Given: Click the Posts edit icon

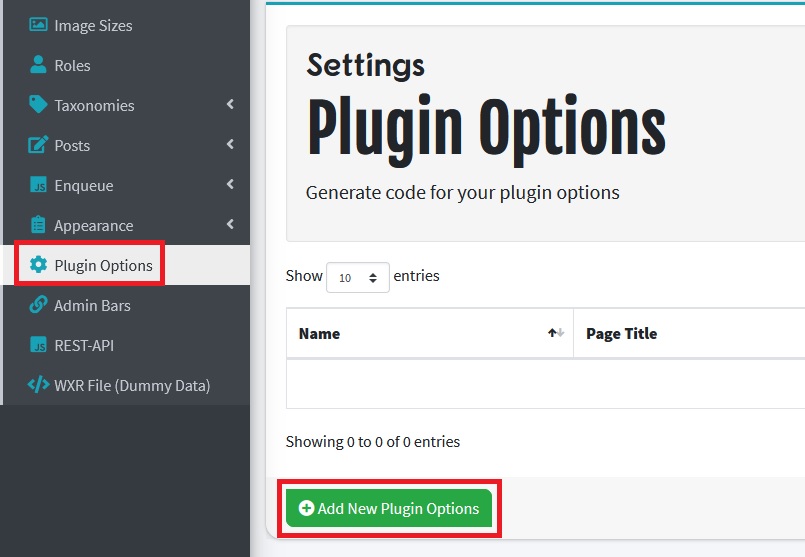Looking at the screenshot, I should pyautogui.click(x=38, y=145).
